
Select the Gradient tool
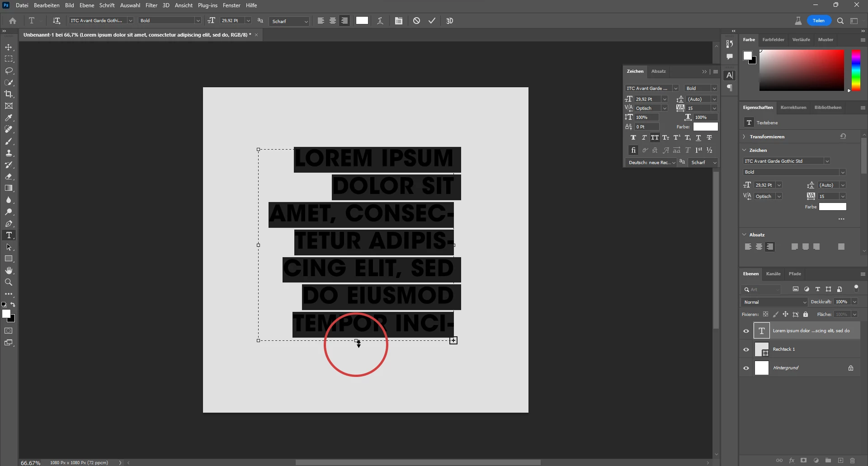tap(9, 188)
